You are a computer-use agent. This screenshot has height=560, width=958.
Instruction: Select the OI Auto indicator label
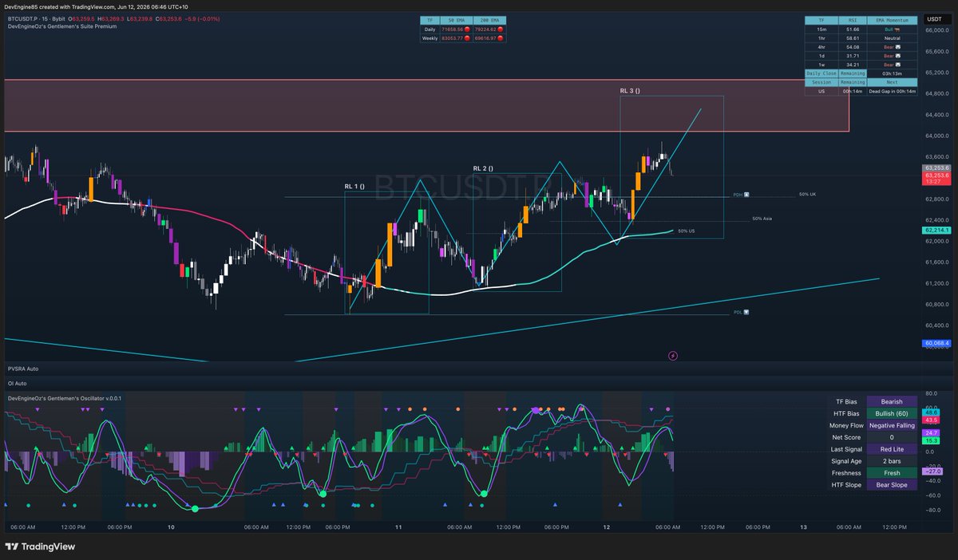(x=18, y=384)
